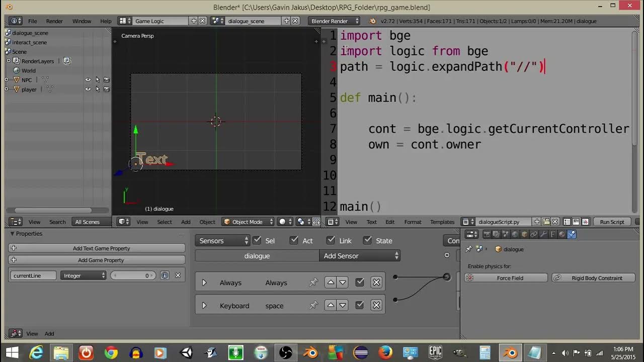Expand the Always sensor details
This screenshot has height=362, width=644.
click(204, 283)
